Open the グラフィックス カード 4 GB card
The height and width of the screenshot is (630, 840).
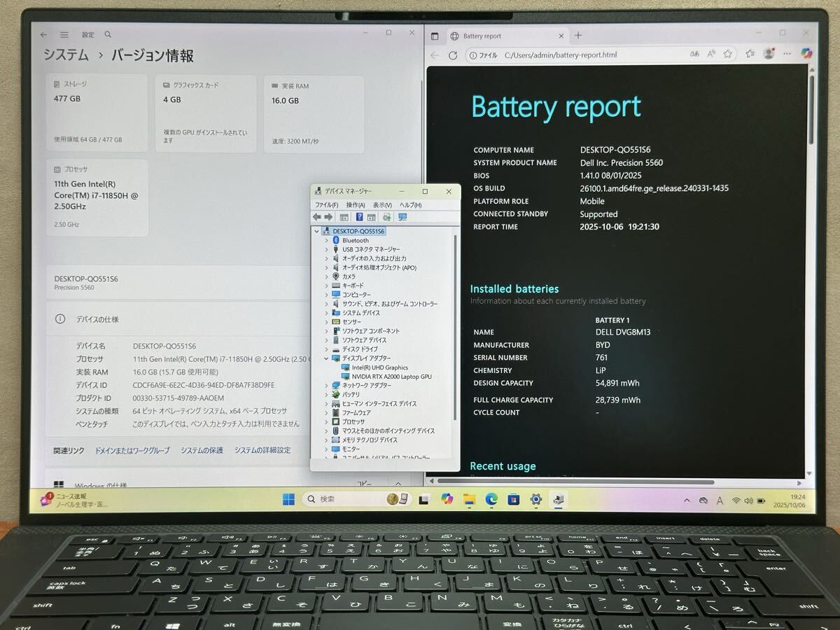tap(206, 113)
